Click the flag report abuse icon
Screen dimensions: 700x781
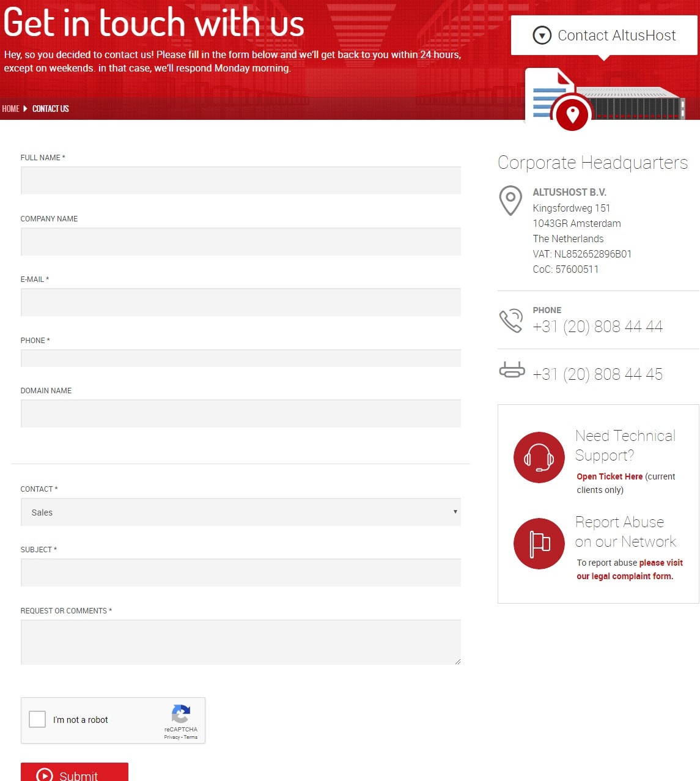tap(539, 544)
